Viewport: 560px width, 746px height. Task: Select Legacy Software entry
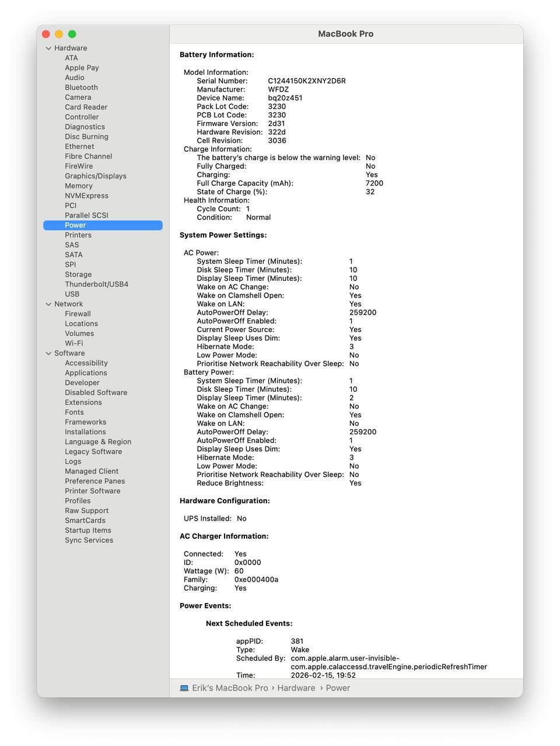(x=93, y=452)
